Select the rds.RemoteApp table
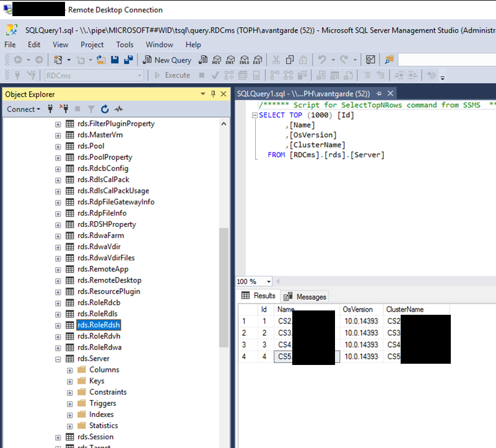This screenshot has width=496, height=448. 103,269
